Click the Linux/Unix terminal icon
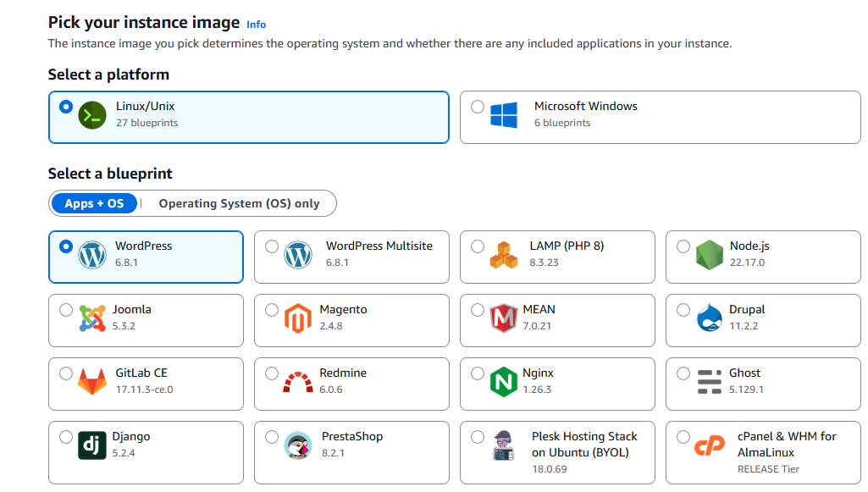This screenshot has height=492, width=868. pyautogui.click(x=92, y=115)
